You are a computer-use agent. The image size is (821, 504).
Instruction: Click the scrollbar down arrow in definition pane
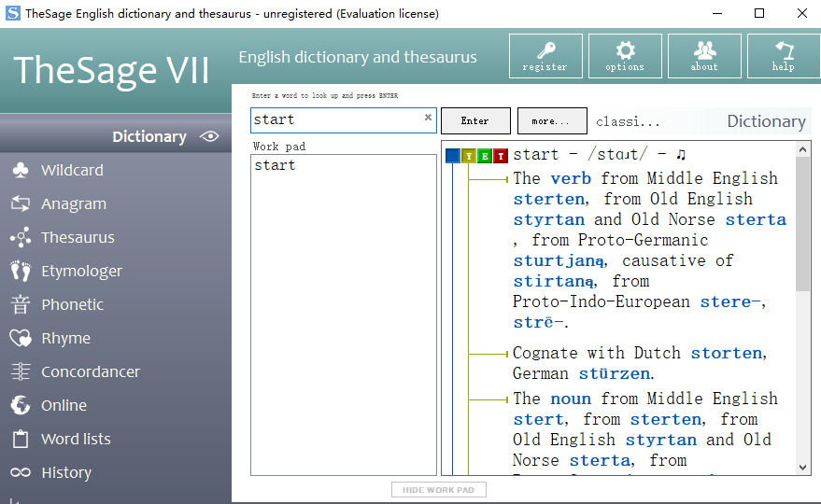[802, 468]
